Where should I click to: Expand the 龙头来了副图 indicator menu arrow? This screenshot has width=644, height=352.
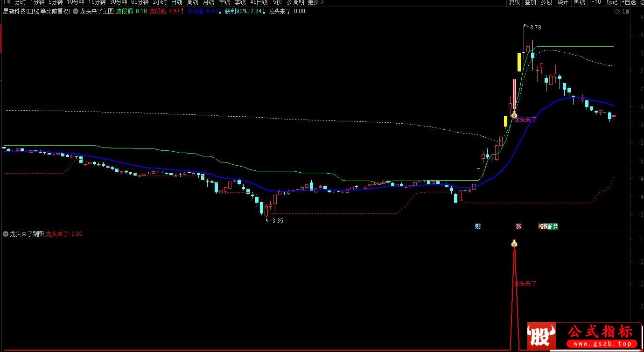tap(5, 234)
